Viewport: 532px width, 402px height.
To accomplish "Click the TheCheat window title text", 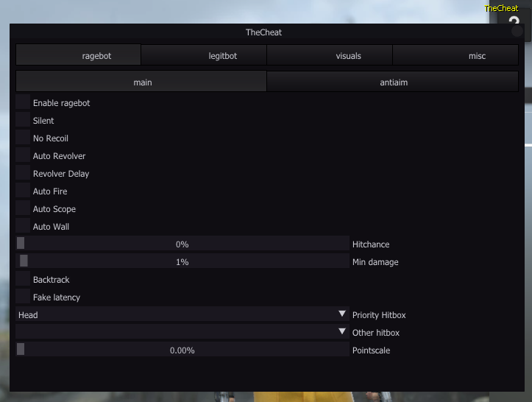I will click(x=263, y=32).
